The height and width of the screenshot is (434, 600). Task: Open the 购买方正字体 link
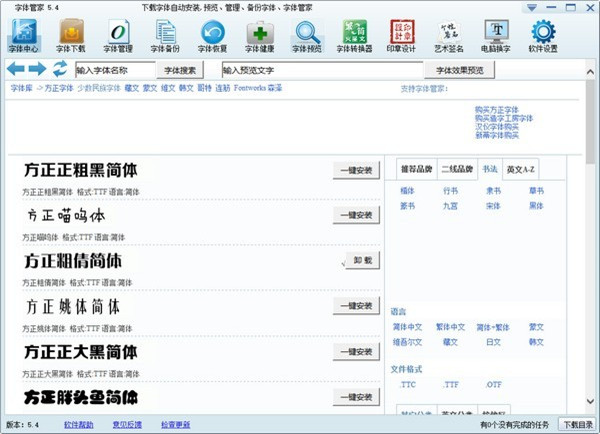click(x=497, y=110)
